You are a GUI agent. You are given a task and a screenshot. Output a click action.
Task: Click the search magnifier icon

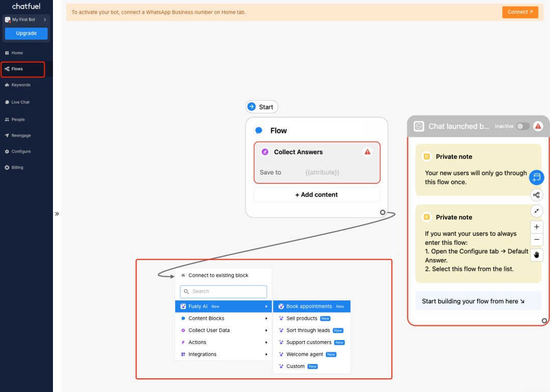(186, 291)
